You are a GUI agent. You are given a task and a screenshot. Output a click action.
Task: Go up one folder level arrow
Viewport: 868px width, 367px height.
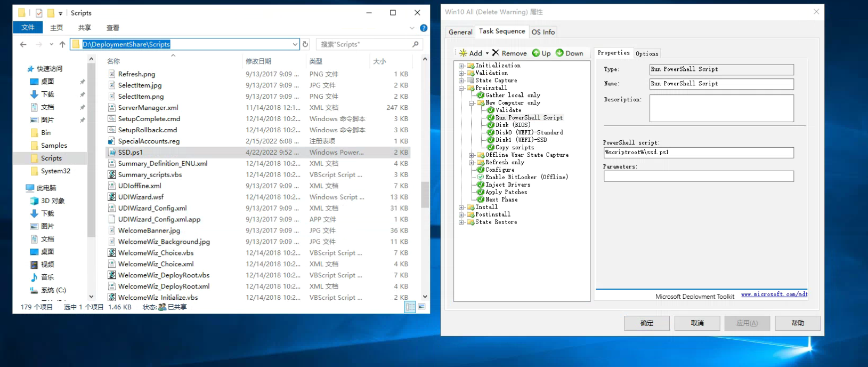tap(62, 44)
